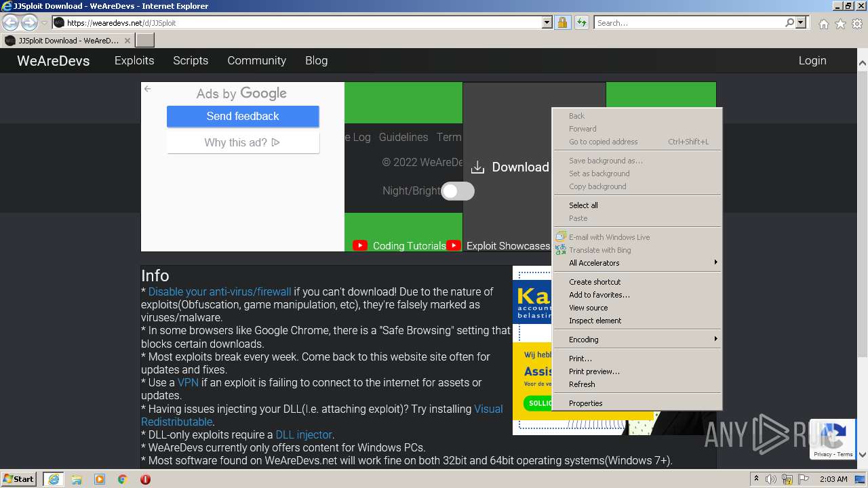Viewport: 868px width, 488px height.
Task: Click the YouTube icon beside Exploit Showcases
Action: tap(454, 245)
